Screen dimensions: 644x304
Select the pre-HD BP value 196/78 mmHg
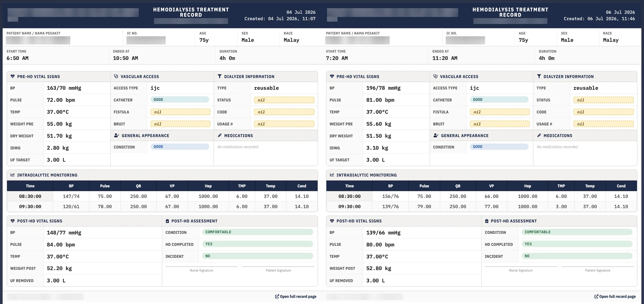click(383, 88)
